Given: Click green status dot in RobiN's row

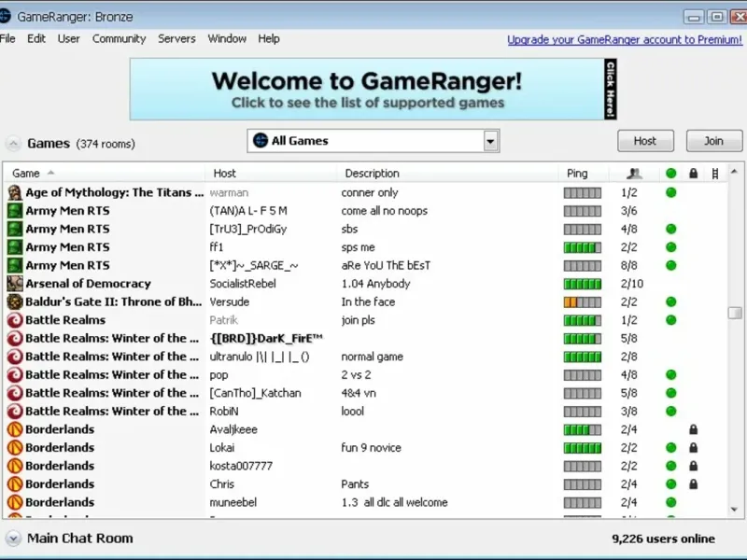Looking at the screenshot, I should (670, 411).
